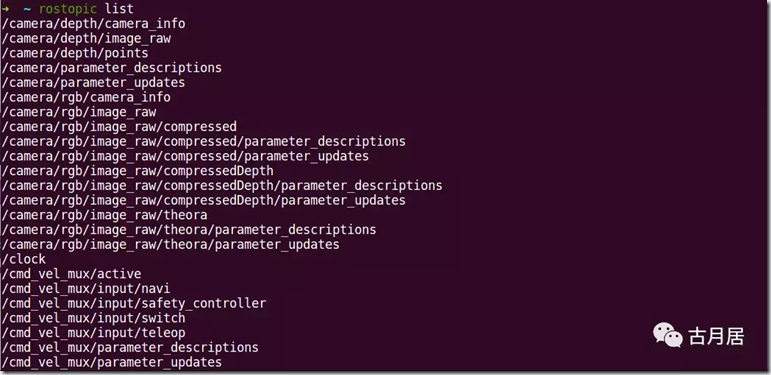Image resolution: width=771 pixels, height=375 pixels.
Task: Click /camera/parameter_descriptions topic line
Action: (x=112, y=68)
